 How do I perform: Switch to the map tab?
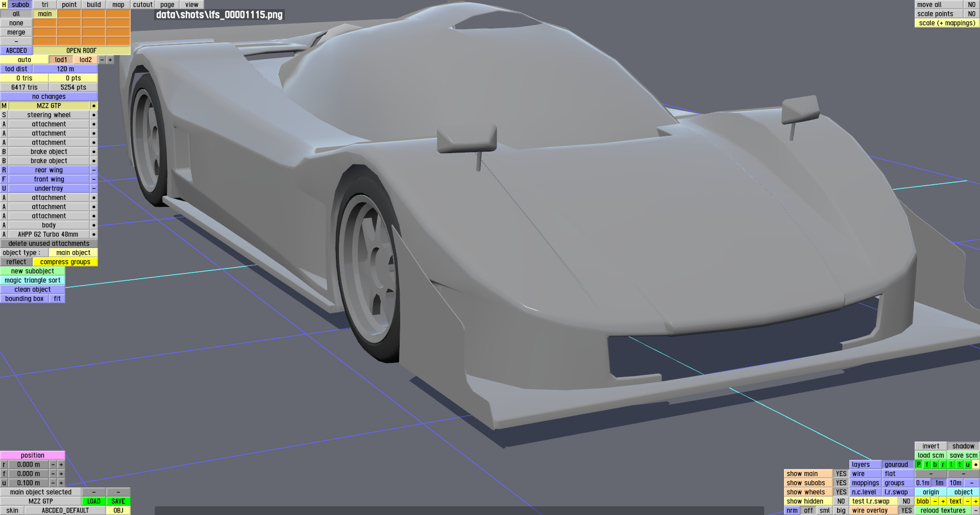(118, 5)
